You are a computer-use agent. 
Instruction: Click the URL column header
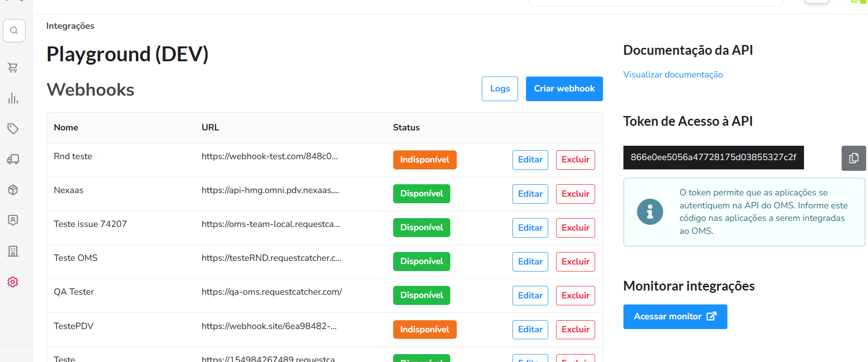210,128
